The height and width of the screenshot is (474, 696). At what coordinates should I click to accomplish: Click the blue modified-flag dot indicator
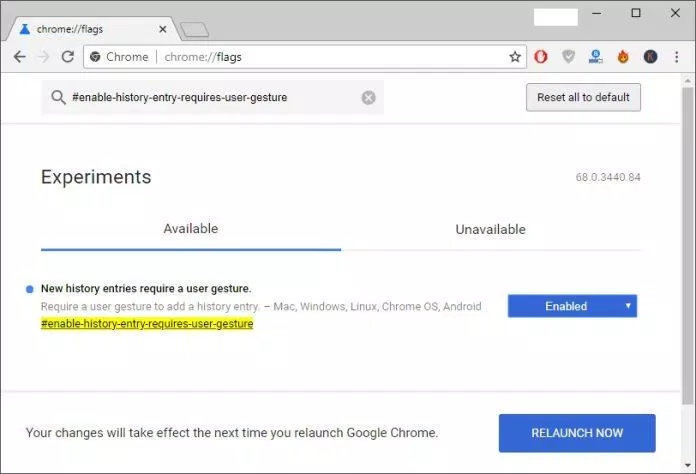click(x=30, y=289)
